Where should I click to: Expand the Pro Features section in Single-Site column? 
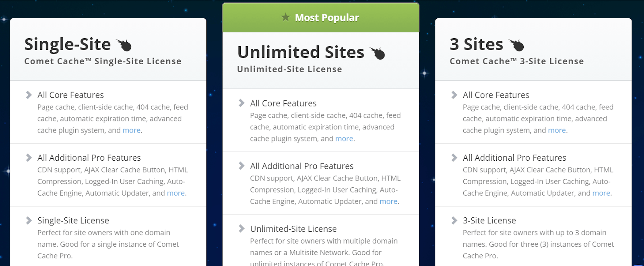click(89, 158)
